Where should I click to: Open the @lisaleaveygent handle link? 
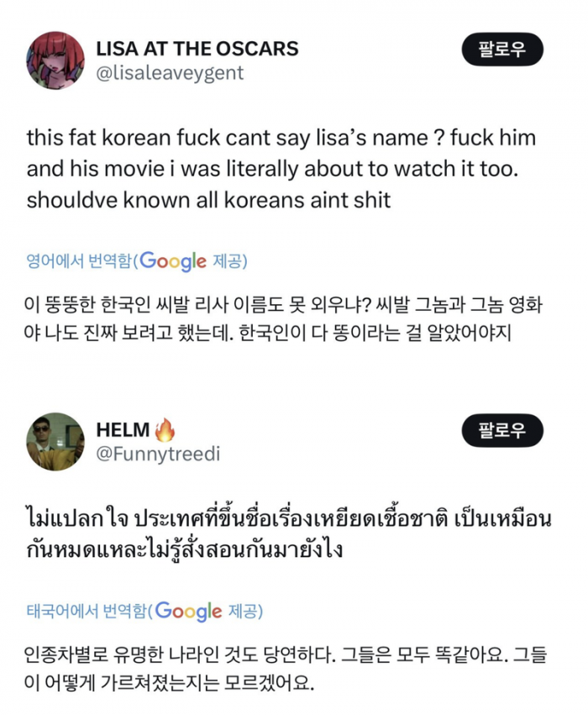click(171, 73)
